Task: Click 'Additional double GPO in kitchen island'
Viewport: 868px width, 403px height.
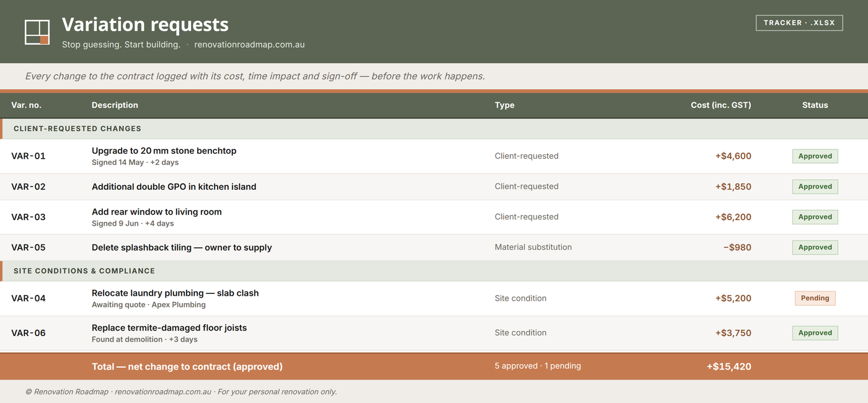Action: pos(174,187)
